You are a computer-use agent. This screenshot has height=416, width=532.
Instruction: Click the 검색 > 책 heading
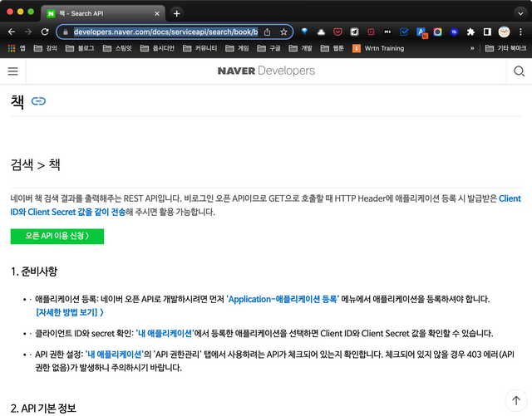(35, 165)
